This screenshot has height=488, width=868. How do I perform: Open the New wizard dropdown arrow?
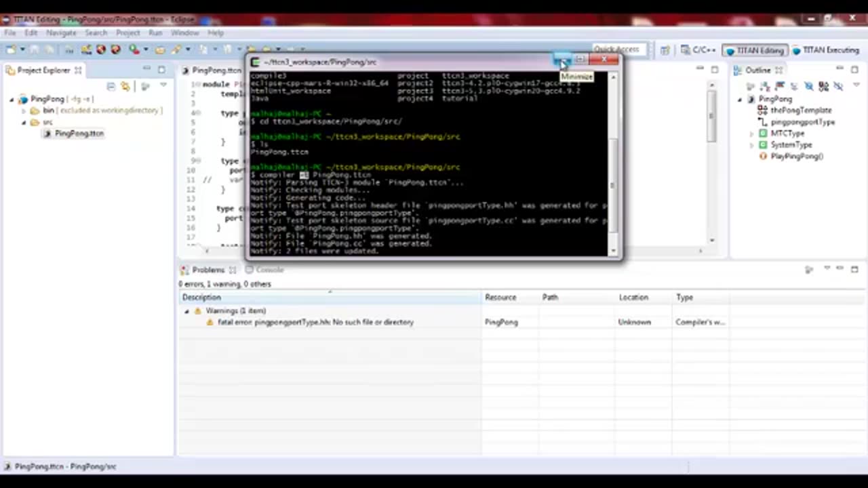tap(22, 49)
